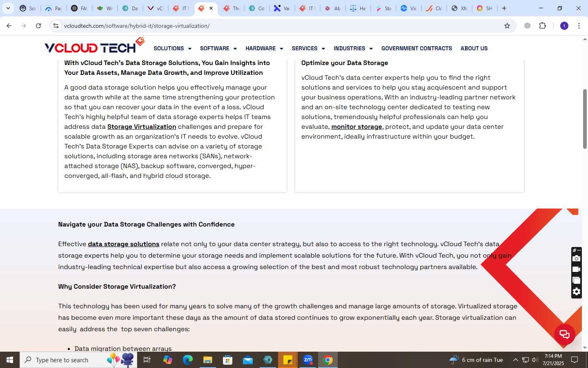
Task: Switch to the 'Var' tab
Action: tap(282, 8)
